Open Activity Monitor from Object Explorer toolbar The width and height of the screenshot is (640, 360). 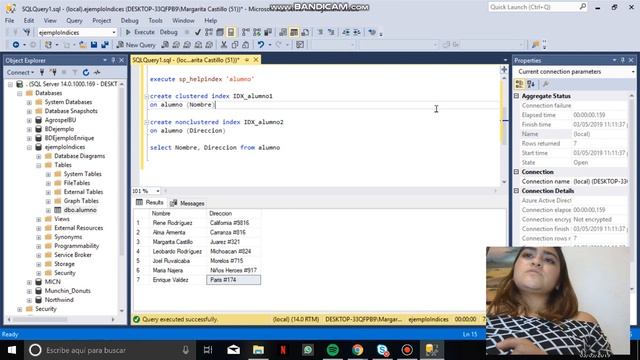click(97, 73)
